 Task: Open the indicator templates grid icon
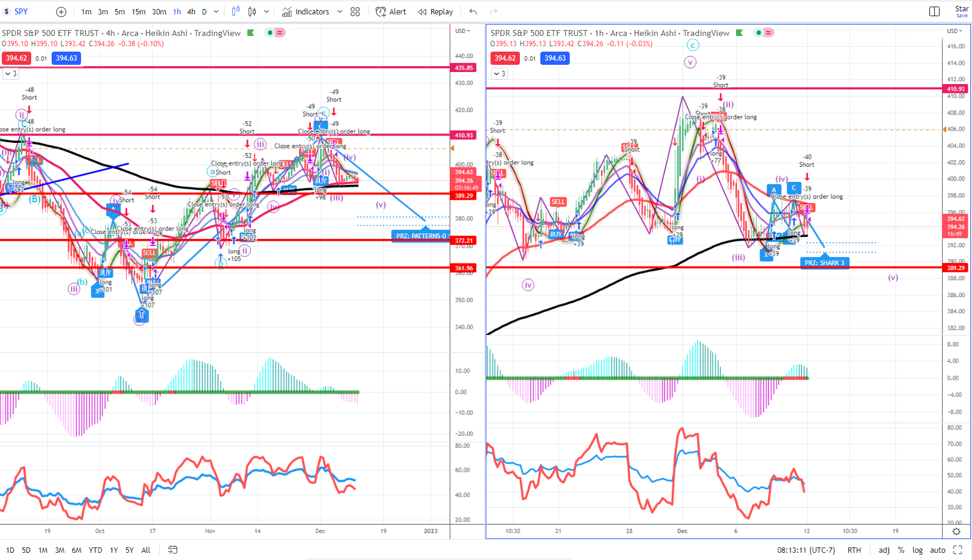(x=355, y=11)
